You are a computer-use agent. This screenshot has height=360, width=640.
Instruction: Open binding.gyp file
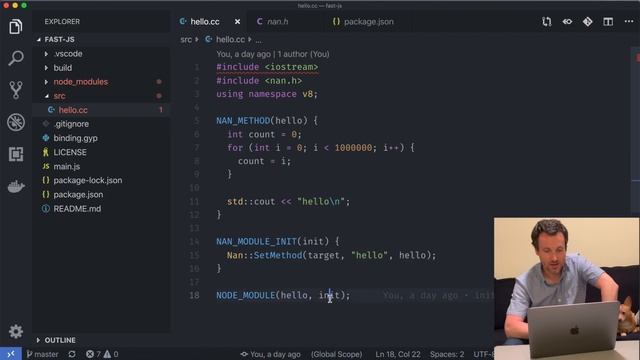click(x=76, y=138)
